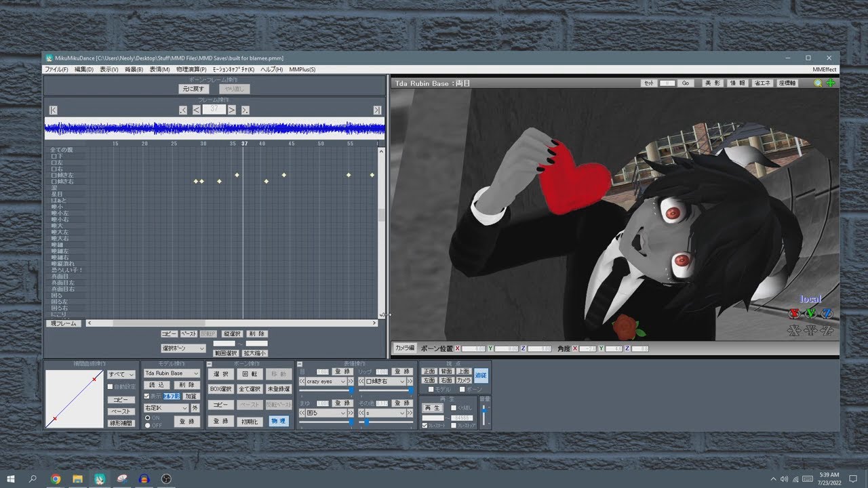Click the blue Z rotation gizmo
868x488 pixels.
[827, 313]
